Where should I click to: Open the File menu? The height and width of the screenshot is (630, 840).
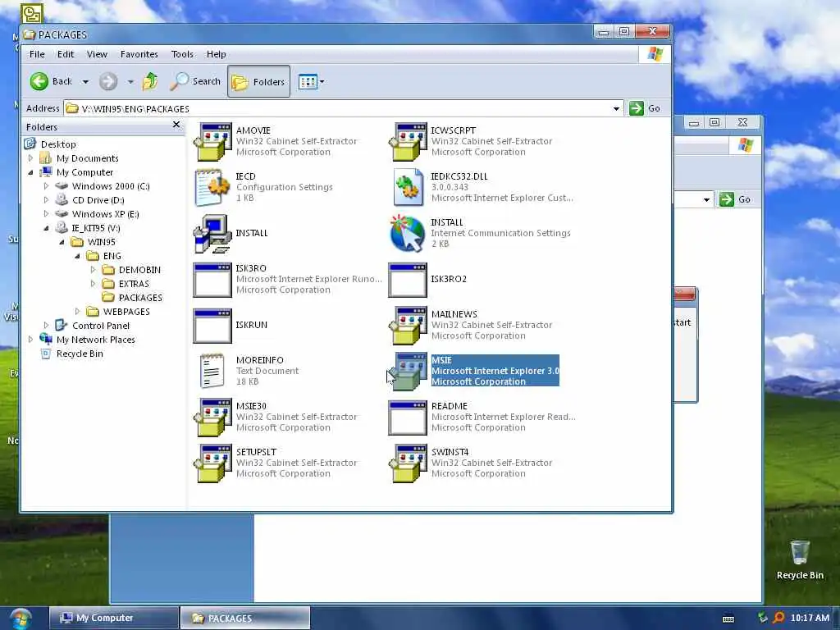click(37, 54)
